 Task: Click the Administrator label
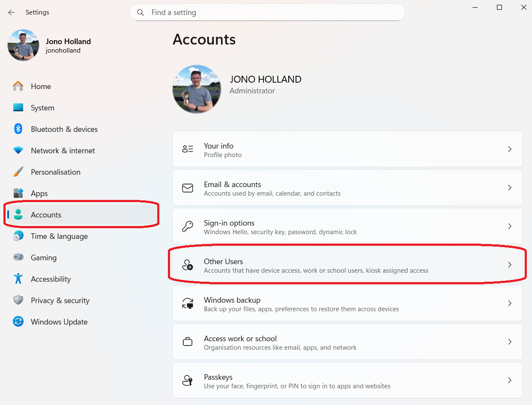[x=252, y=91]
